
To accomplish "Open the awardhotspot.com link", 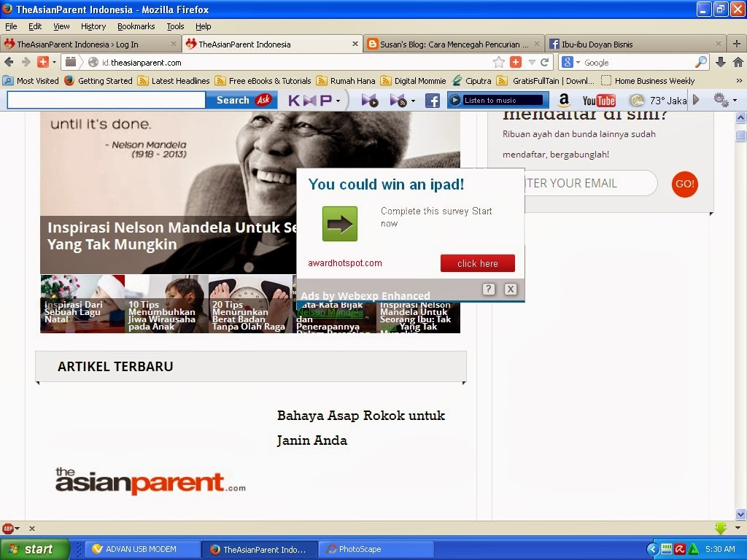I will [345, 262].
